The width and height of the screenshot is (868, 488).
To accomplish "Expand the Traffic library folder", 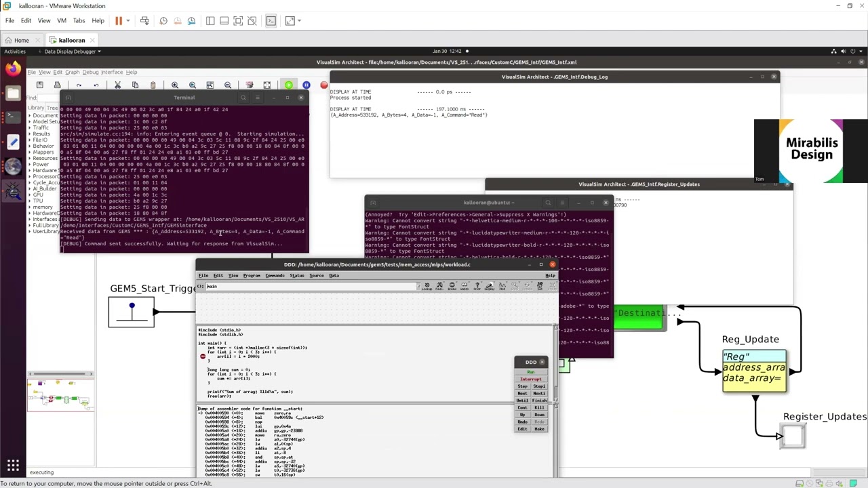I will (x=30, y=127).
